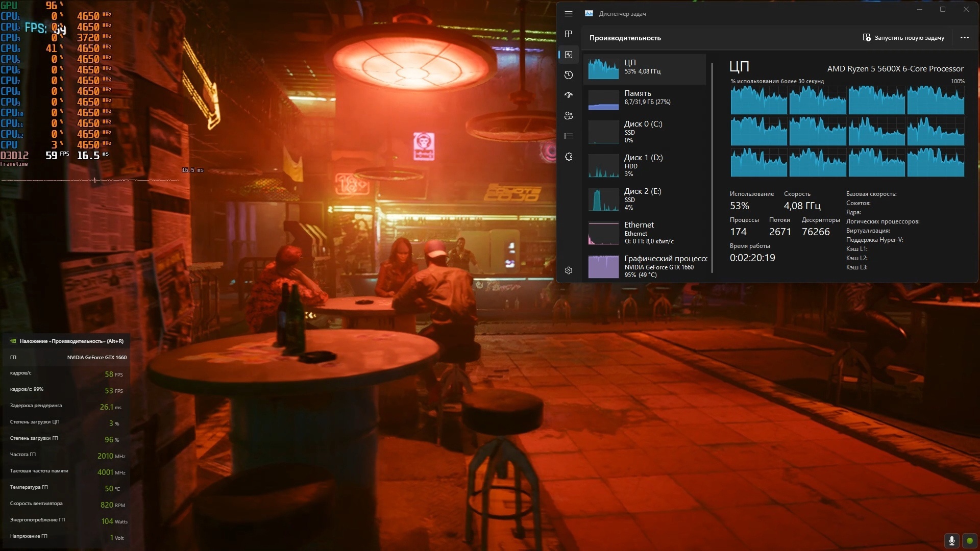This screenshot has width=980, height=551.
Task: Click the processes count 174
Action: click(738, 232)
